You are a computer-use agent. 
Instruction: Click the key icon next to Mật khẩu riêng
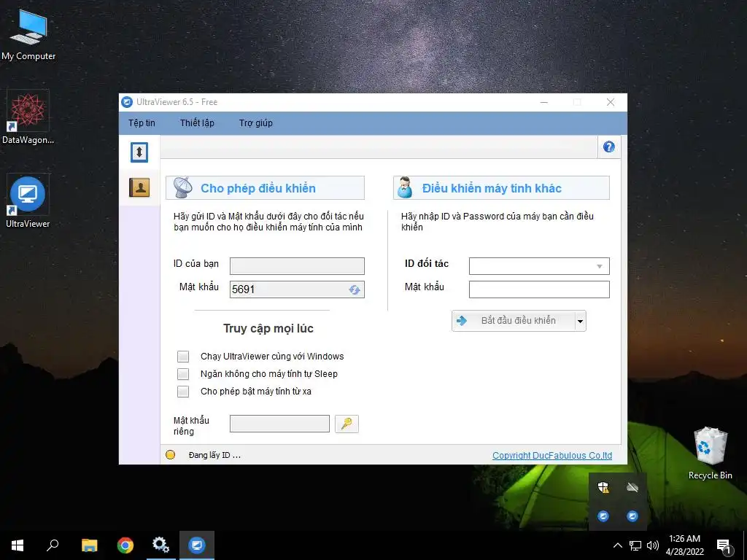tap(347, 424)
